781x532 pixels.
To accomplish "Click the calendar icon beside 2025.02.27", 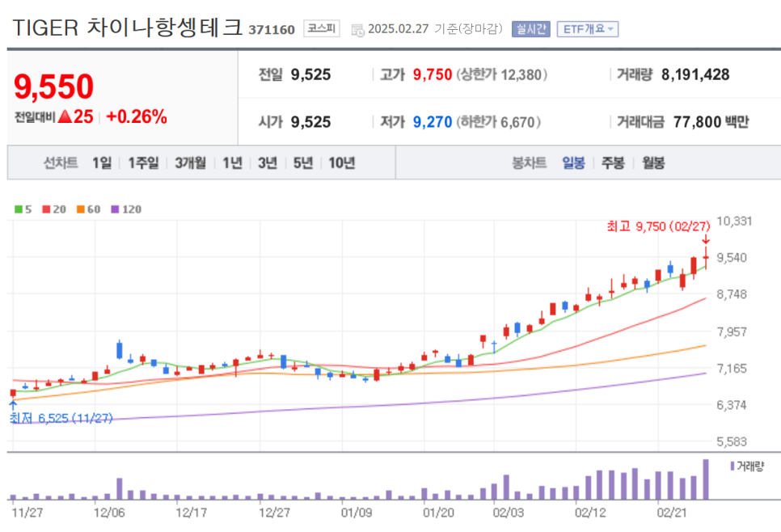I will (357, 30).
